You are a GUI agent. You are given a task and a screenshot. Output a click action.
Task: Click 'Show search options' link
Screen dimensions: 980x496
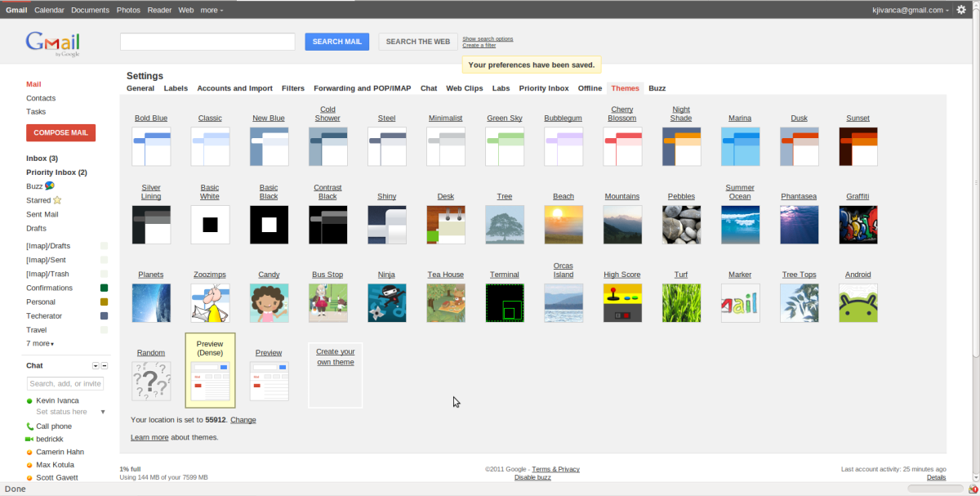coord(488,38)
